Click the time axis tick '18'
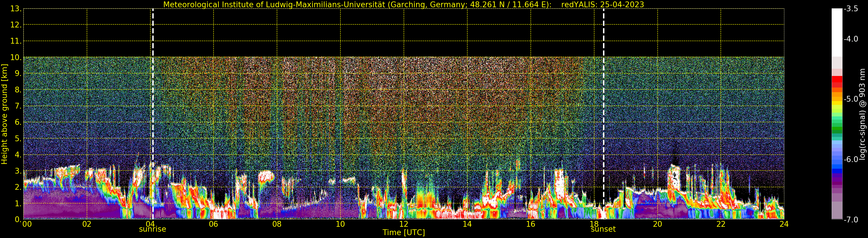This screenshot has width=868, height=238. click(594, 224)
